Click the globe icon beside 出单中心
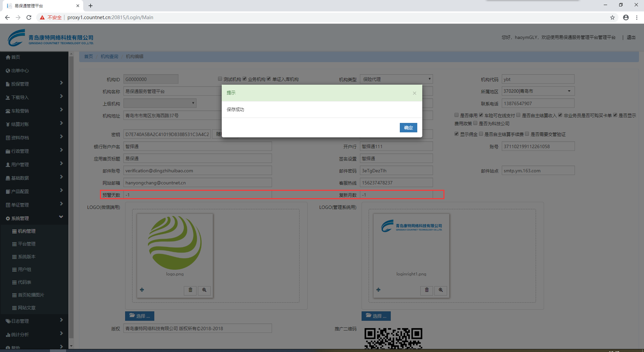Screen dimensions: 644x352 pos(8,71)
